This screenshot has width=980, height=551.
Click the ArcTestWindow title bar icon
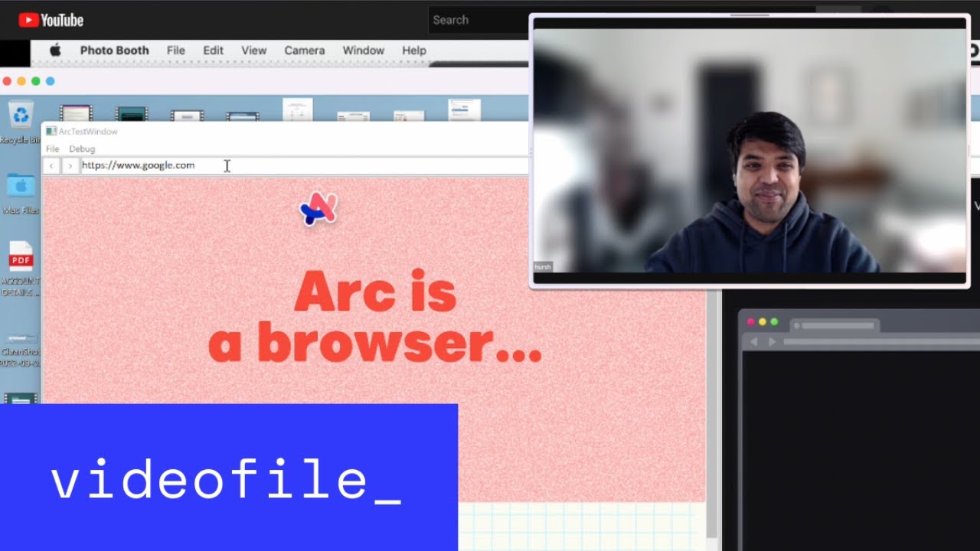51,132
